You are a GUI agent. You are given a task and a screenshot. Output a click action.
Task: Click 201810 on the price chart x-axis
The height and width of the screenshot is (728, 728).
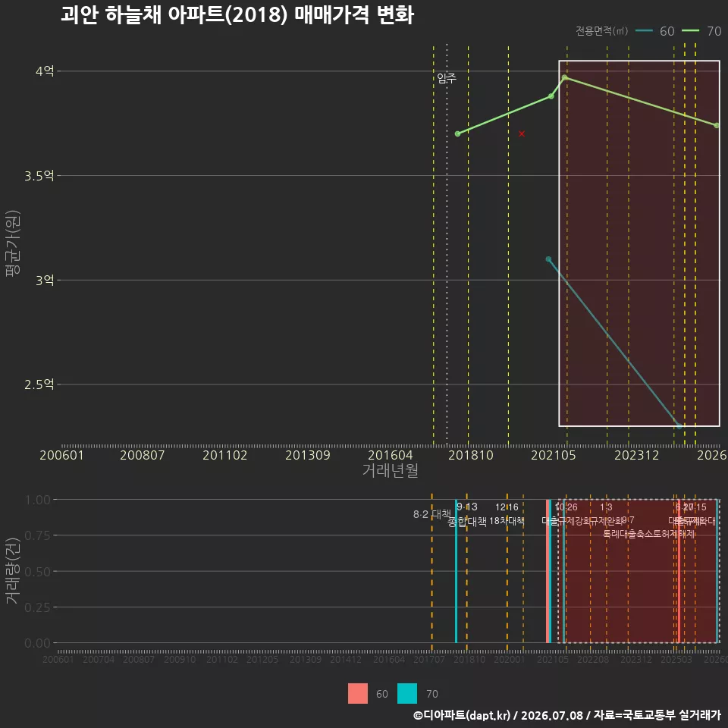point(471,455)
